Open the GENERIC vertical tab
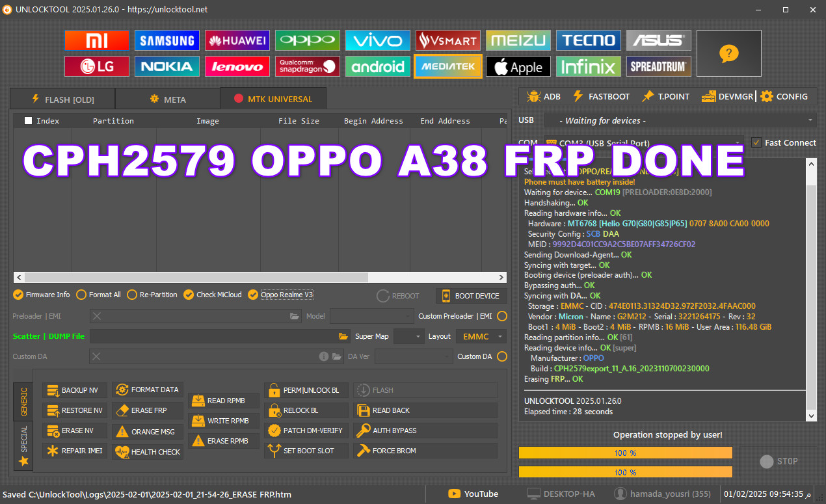The width and height of the screenshot is (826, 504). [24, 402]
